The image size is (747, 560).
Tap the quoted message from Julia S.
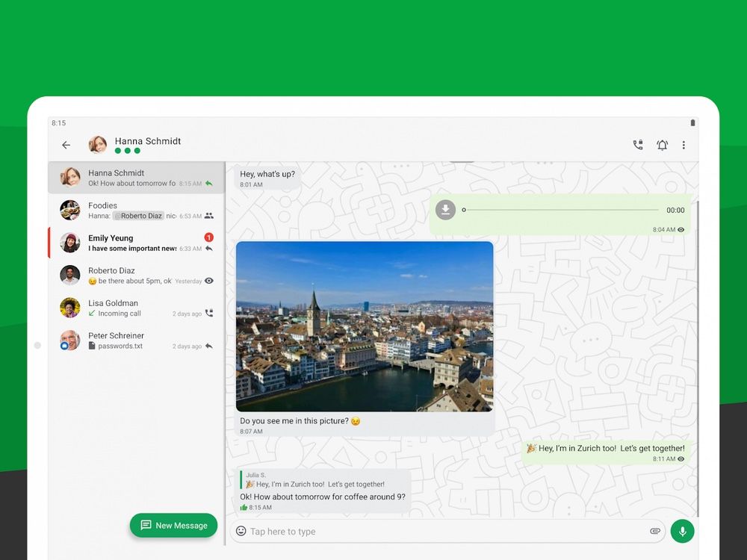pos(314,480)
